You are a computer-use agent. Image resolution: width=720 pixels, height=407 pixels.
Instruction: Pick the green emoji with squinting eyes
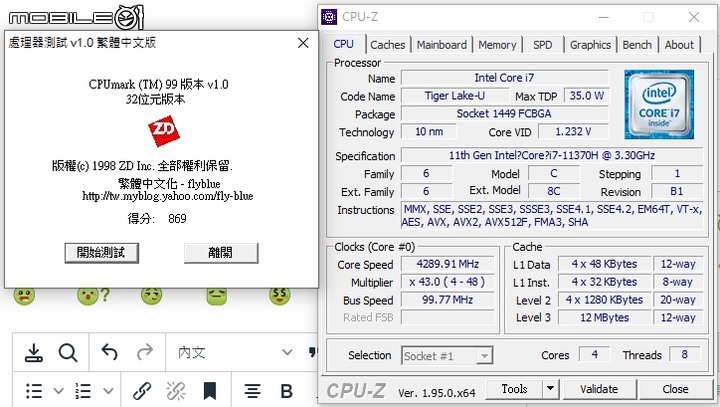click(152, 296)
